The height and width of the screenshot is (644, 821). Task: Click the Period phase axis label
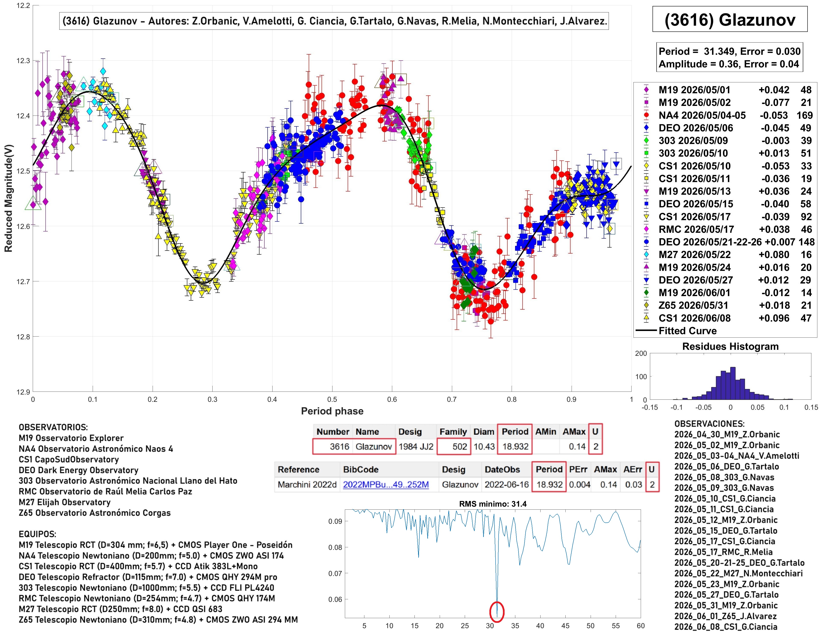332,411
